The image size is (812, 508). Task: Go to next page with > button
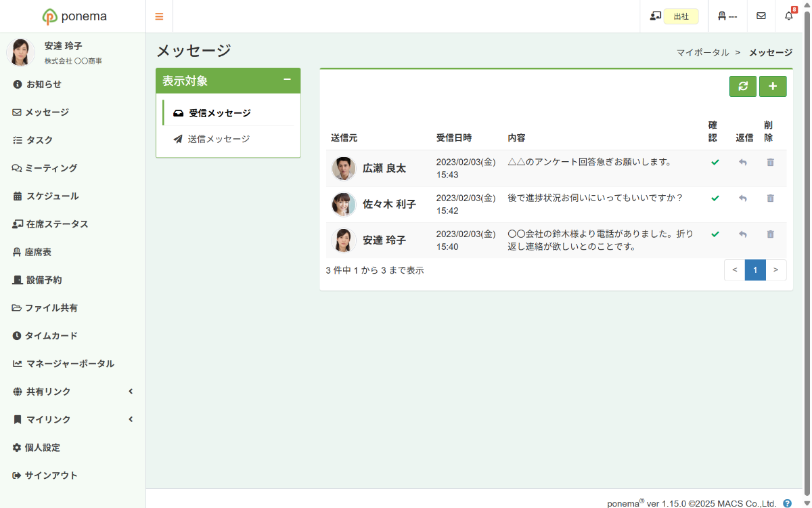tap(776, 270)
